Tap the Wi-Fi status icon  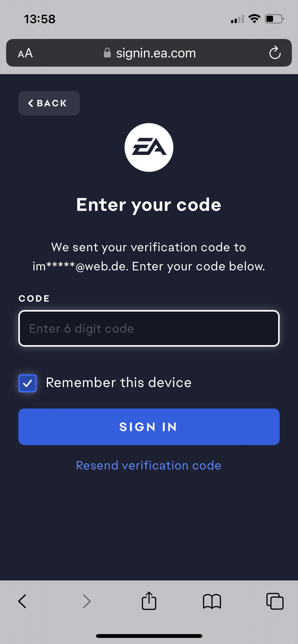254,19
